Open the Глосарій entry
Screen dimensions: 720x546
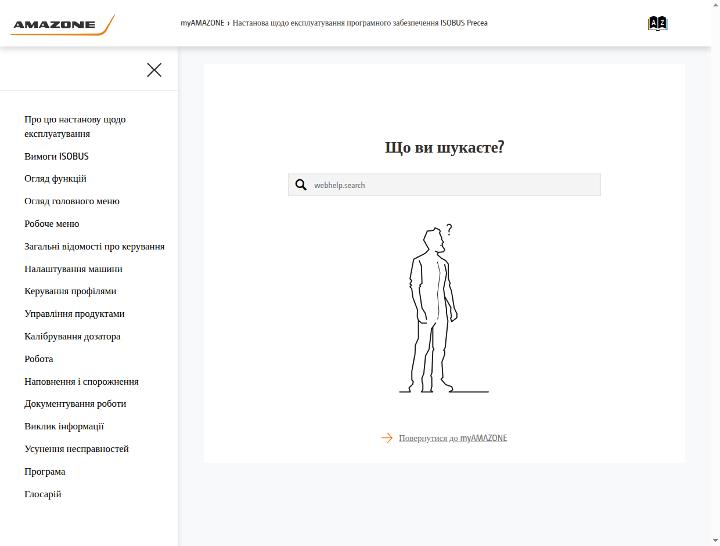(42, 494)
